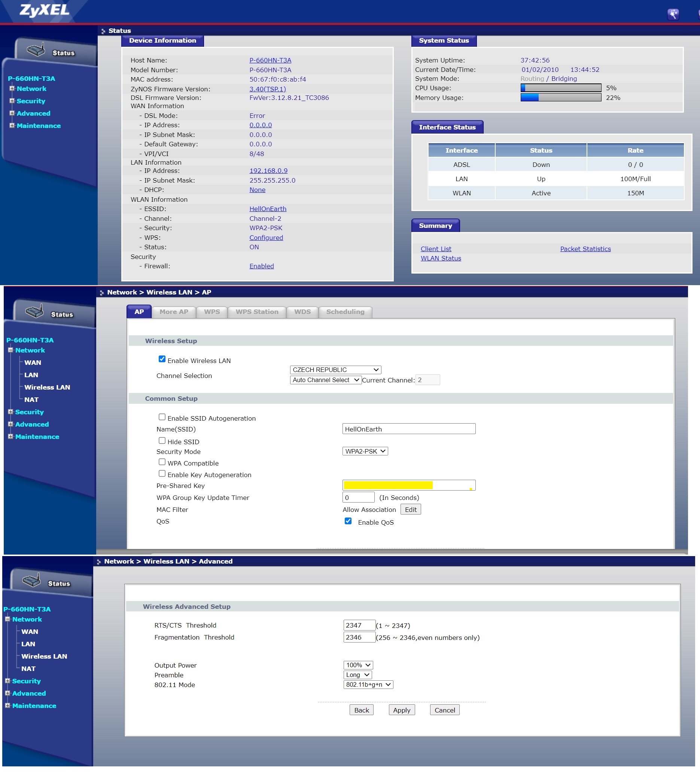Click the Name(SSID) field containing HellOnEarth
The image size is (700, 772).
[408, 429]
